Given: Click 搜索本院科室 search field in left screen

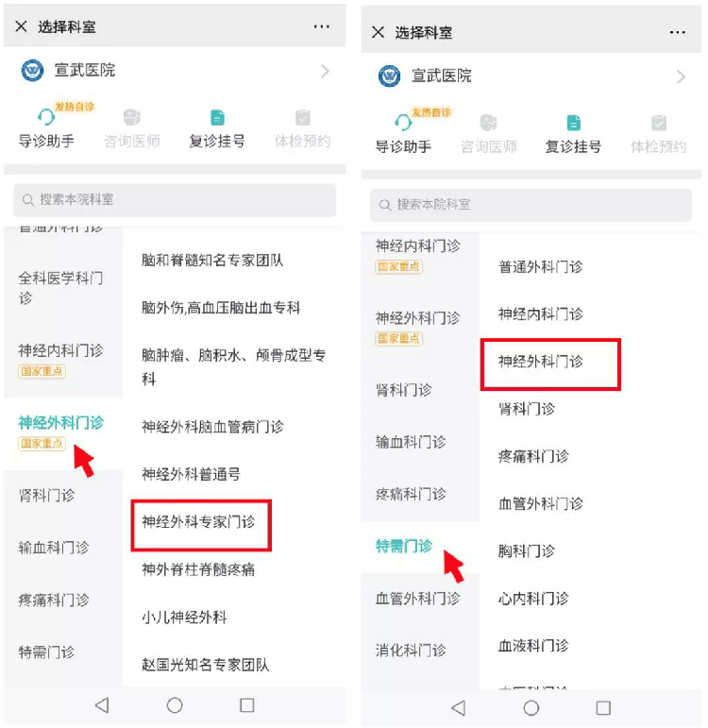Looking at the screenshot, I should tap(175, 200).
